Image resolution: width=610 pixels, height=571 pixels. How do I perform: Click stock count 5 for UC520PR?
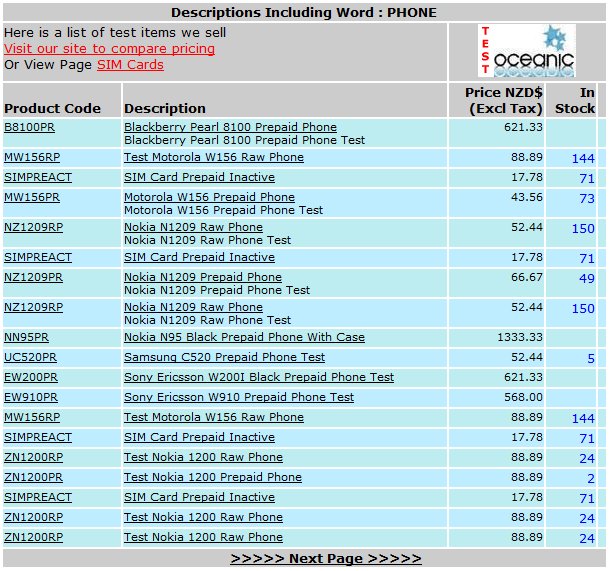pos(591,359)
